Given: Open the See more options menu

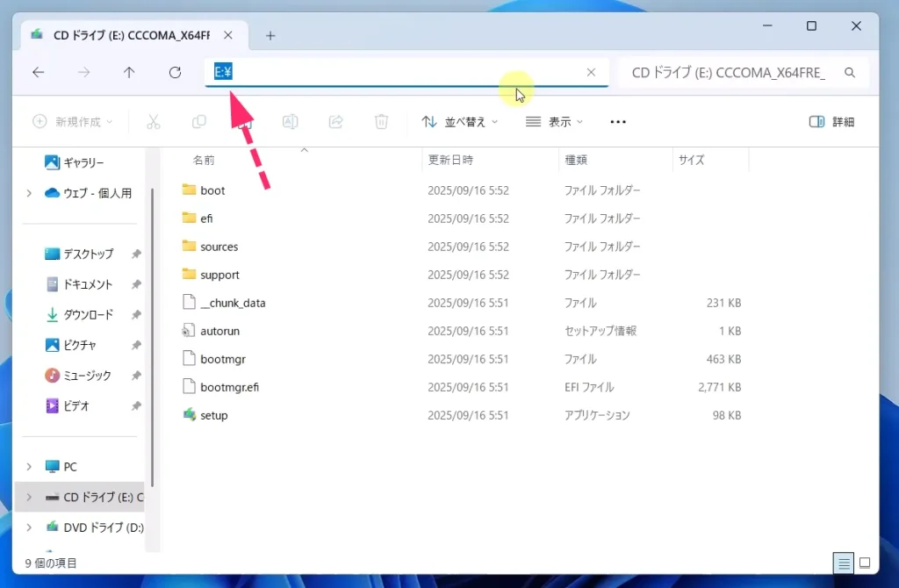Looking at the screenshot, I should coord(618,122).
